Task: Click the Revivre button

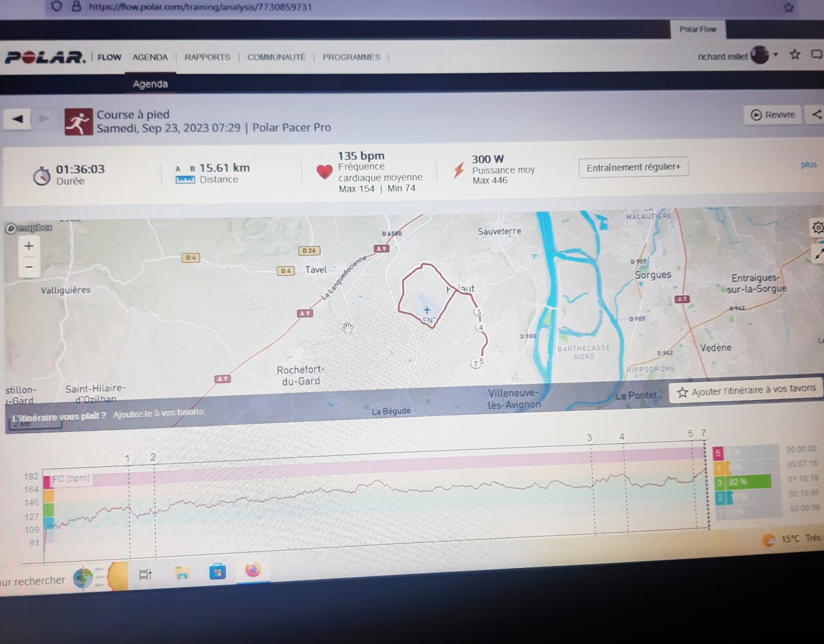Action: [772, 115]
